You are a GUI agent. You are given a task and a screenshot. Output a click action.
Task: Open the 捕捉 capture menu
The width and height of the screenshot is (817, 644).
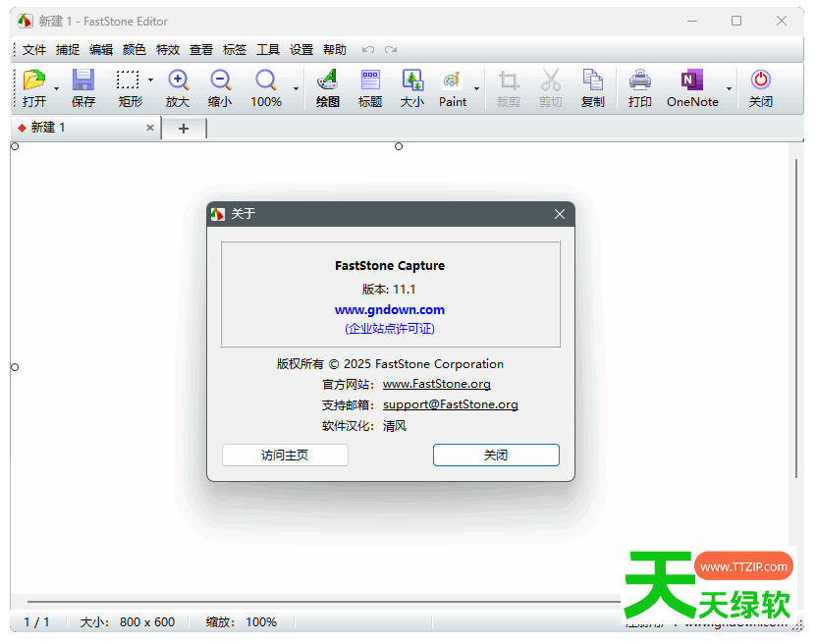(68, 50)
